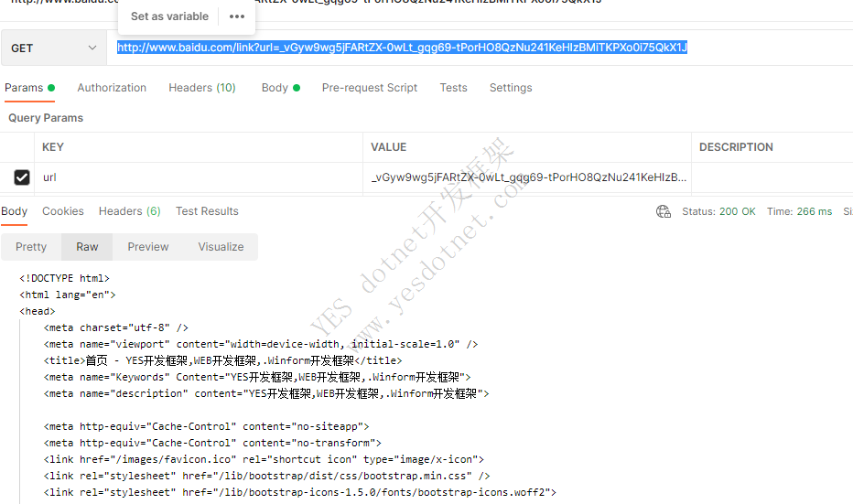Click the bootstrap-icons.woff2 line

coord(300,492)
